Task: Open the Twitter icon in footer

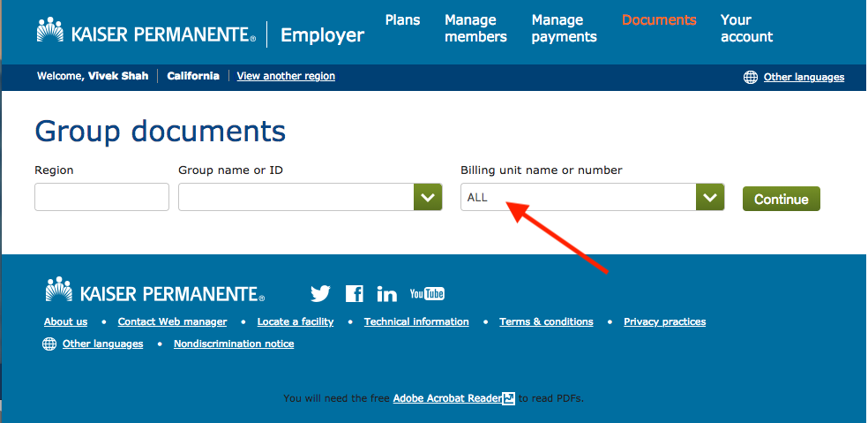Action: pyautogui.click(x=320, y=293)
